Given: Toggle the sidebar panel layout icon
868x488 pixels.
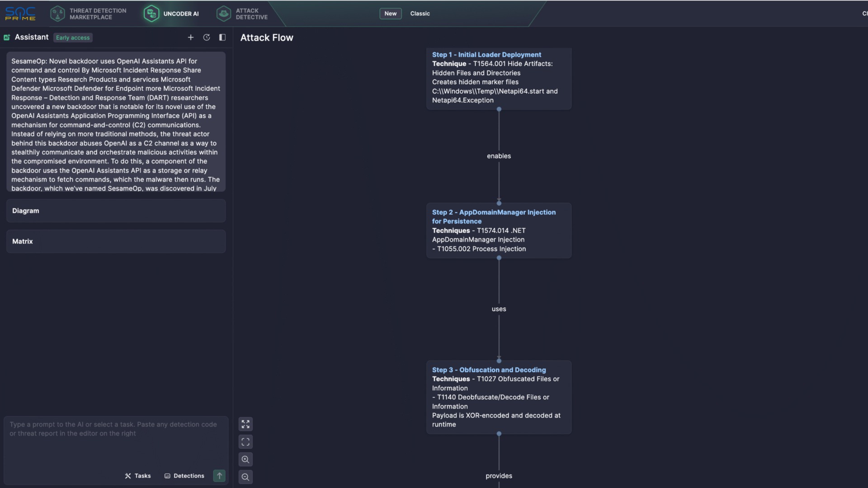Looking at the screenshot, I should [222, 38].
